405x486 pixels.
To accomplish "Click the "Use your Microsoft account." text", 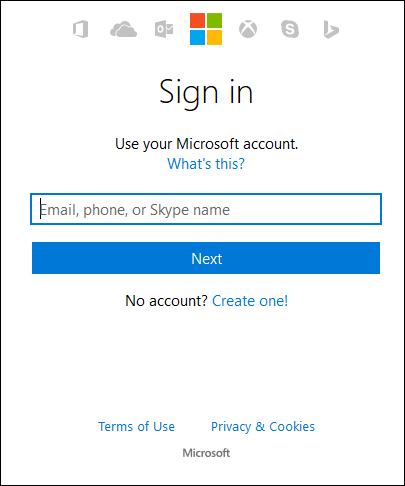I will coord(207,144).
